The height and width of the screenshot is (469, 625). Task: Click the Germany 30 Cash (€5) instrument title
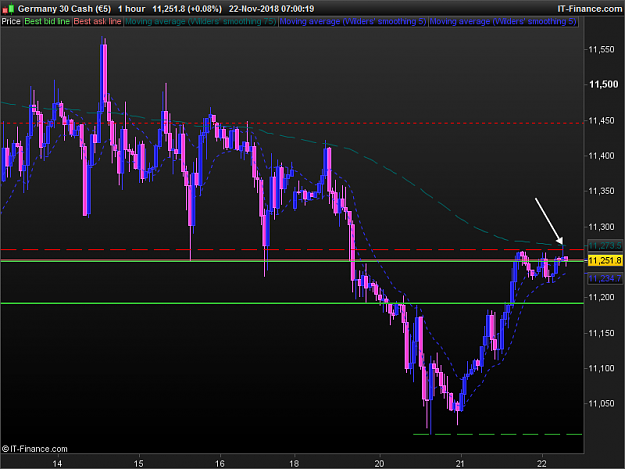tap(64, 8)
